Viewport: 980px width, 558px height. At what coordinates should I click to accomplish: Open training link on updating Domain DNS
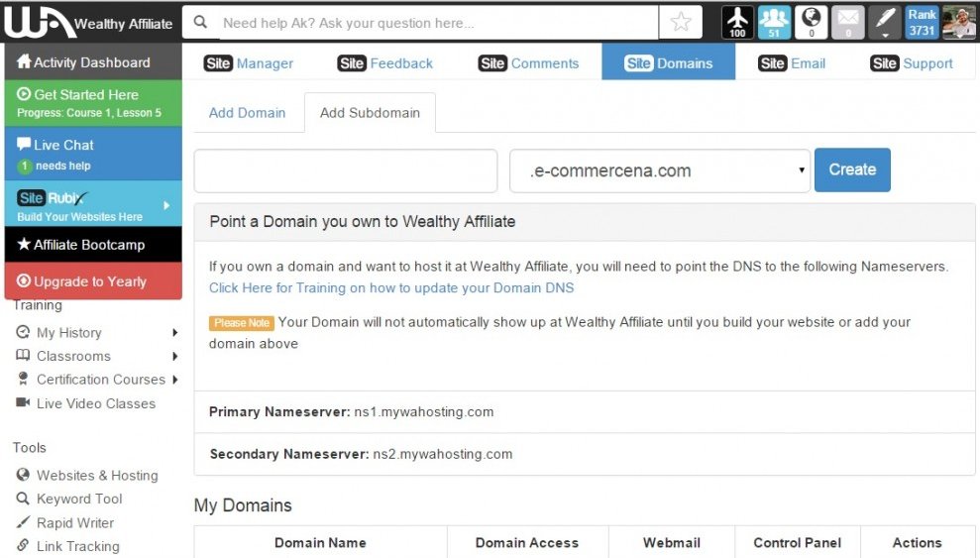coord(391,288)
